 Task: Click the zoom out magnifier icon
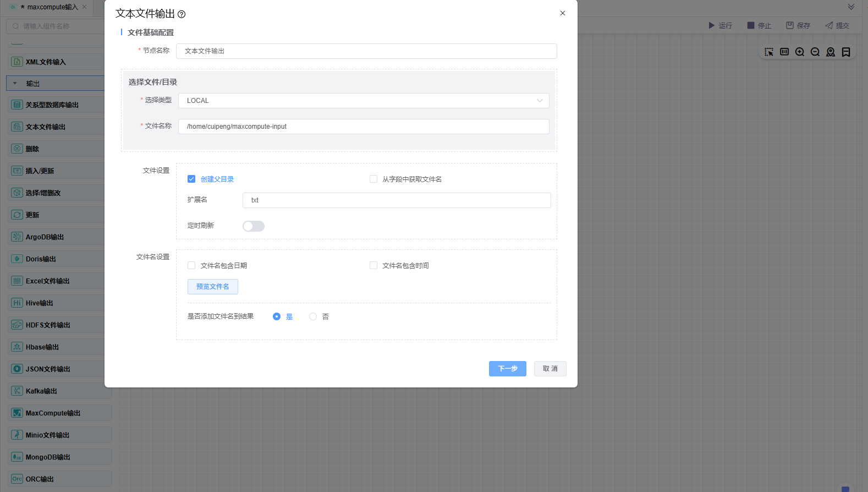tap(815, 52)
